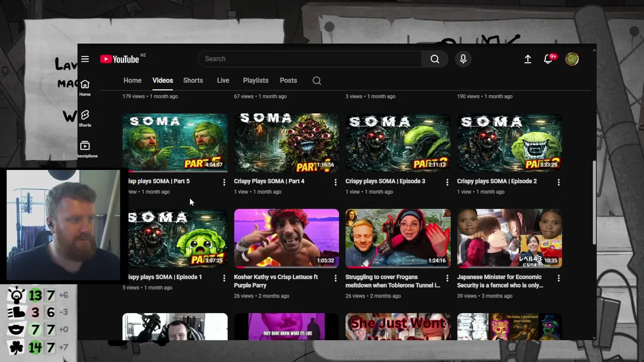Switch to the channel Shorts tab

tap(193, 80)
